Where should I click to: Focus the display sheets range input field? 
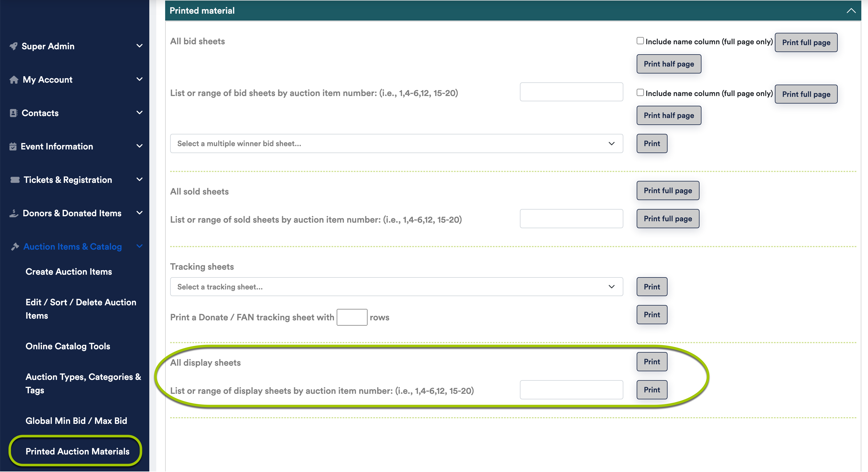[x=571, y=390]
